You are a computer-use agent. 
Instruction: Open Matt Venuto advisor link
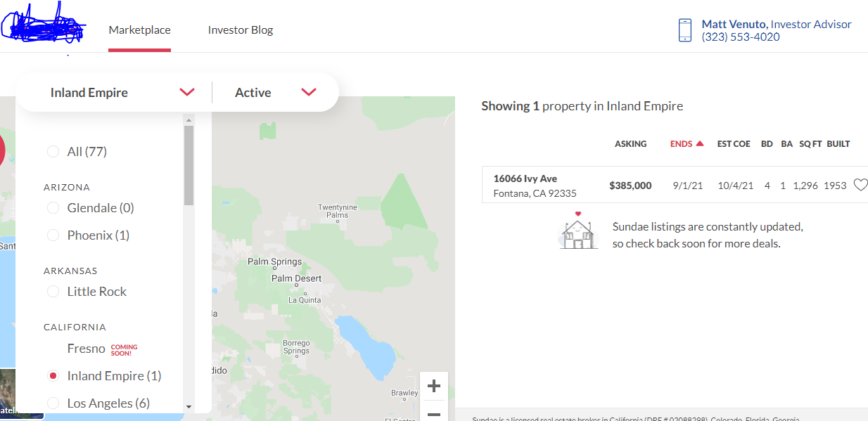pos(734,24)
